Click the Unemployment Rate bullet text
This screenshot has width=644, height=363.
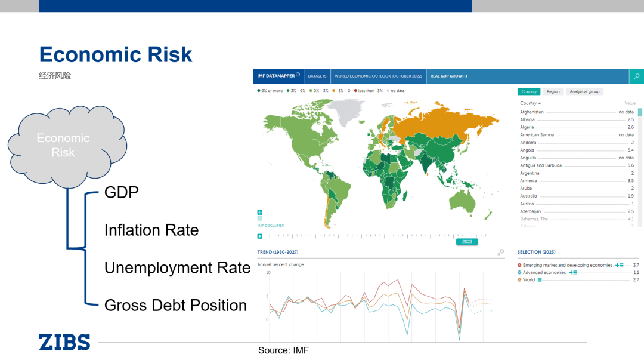pos(178,267)
